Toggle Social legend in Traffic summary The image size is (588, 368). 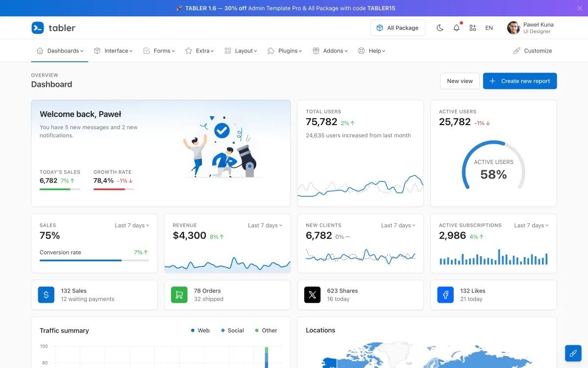(x=232, y=331)
